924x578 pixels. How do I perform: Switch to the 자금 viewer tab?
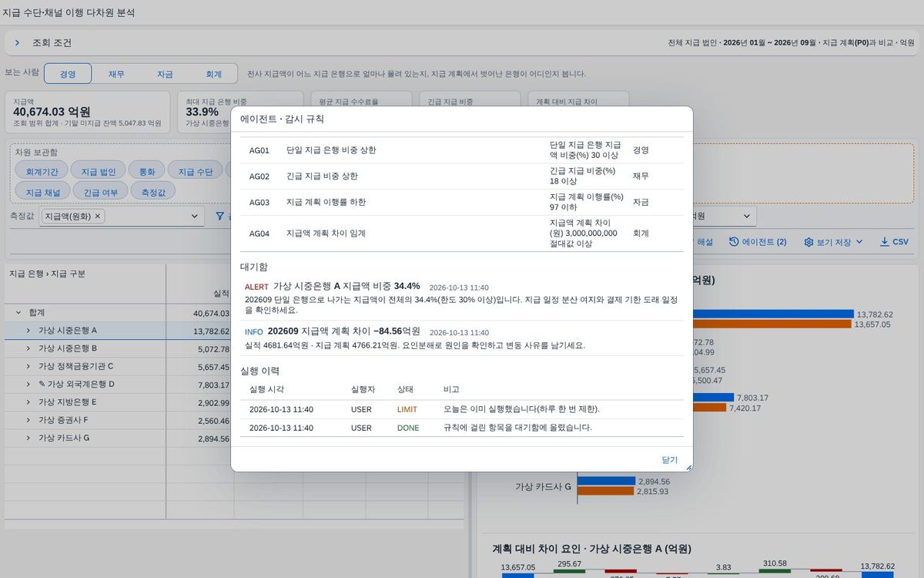[x=165, y=74]
